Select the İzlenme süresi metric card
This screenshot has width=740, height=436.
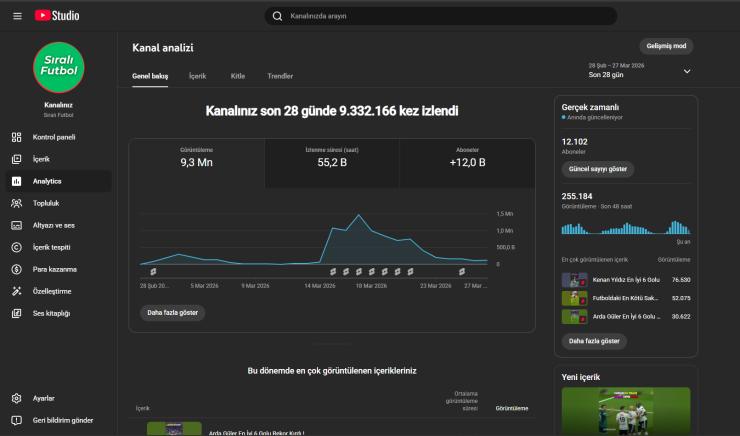(x=332, y=156)
